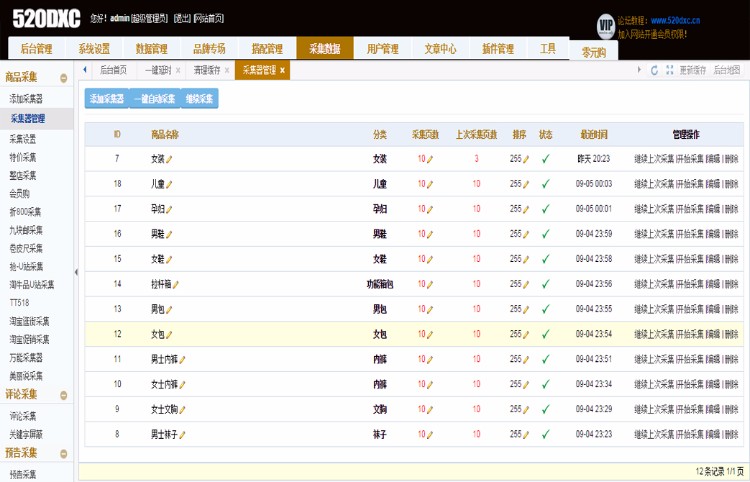Screen dimensions: 750x482
Task: Click 继续上次采集 in the 女装 row
Action: [654, 159]
